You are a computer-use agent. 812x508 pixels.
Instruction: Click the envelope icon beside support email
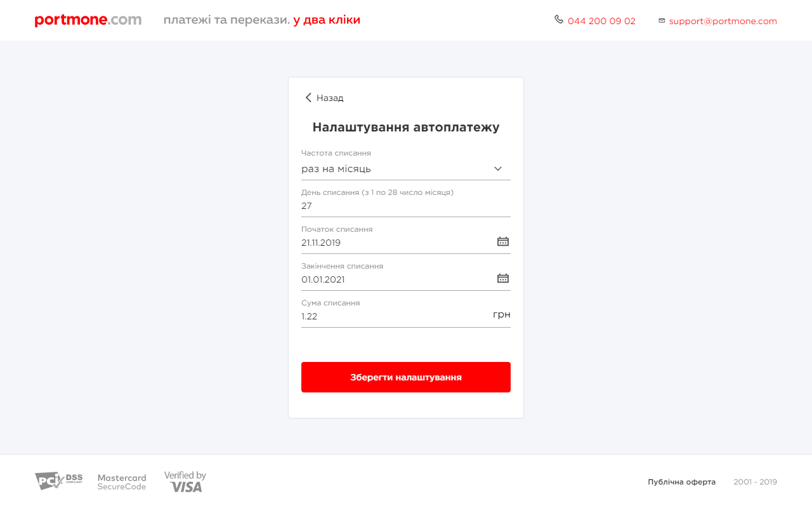(662, 21)
